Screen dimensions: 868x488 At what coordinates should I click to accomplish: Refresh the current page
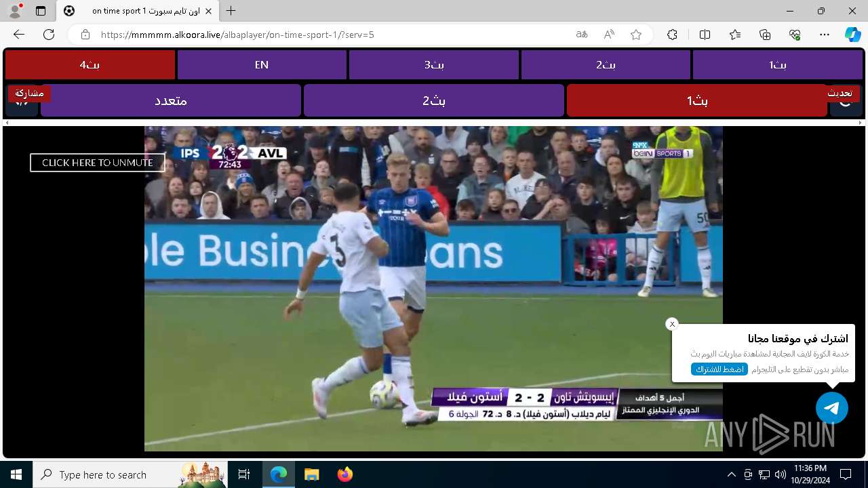tap(49, 35)
